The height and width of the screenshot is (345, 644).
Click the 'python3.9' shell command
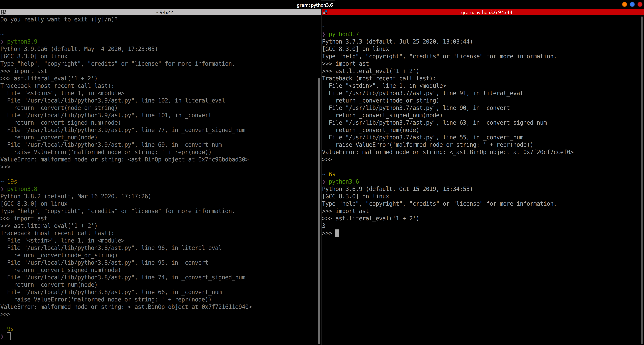click(22, 41)
